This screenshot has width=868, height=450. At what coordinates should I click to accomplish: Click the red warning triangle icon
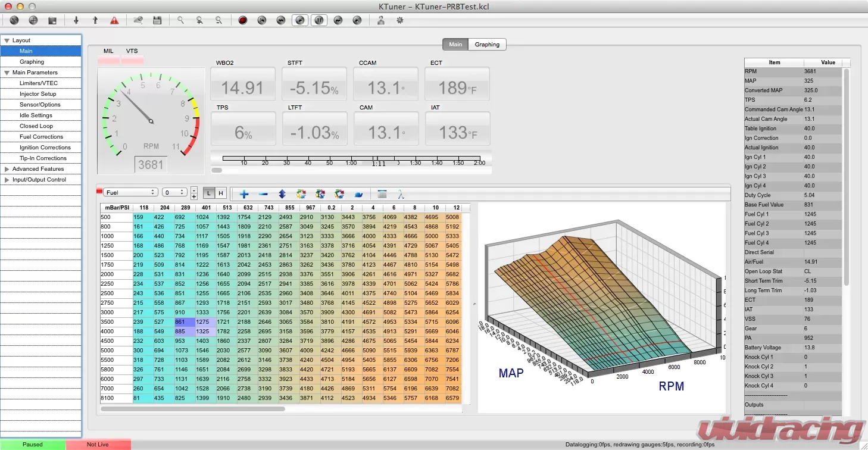[114, 20]
